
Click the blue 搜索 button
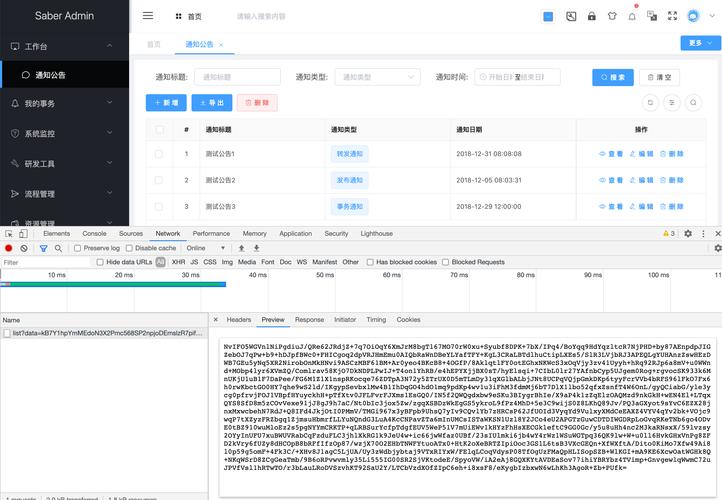pyautogui.click(x=613, y=77)
